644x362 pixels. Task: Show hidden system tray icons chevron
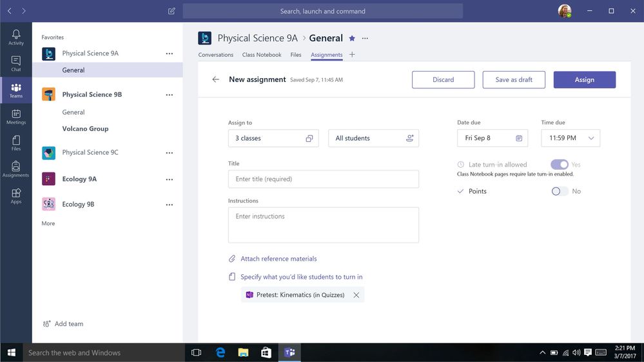pos(542,352)
